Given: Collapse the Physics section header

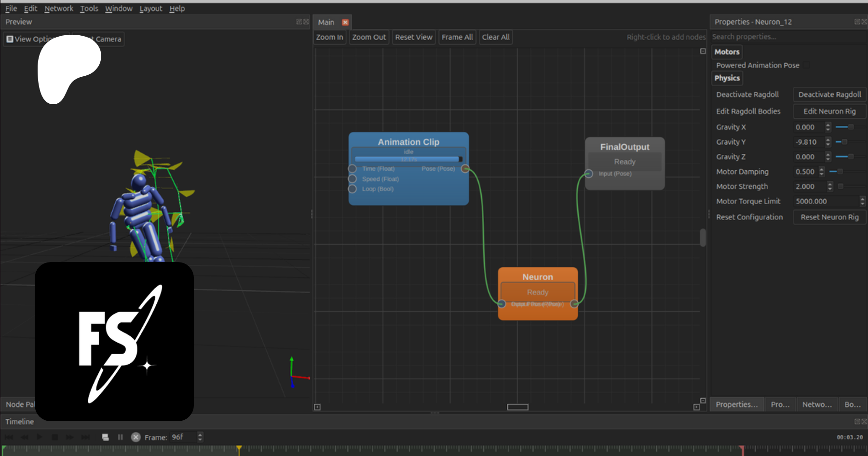Looking at the screenshot, I should tap(727, 78).
